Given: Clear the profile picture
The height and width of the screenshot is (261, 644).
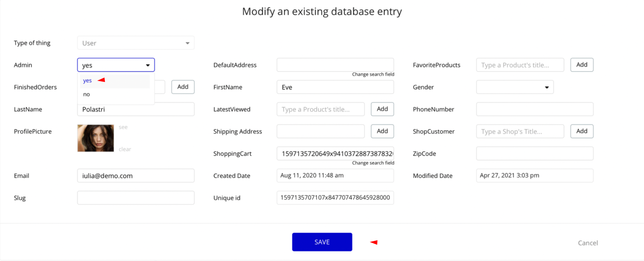Looking at the screenshot, I should point(125,149).
